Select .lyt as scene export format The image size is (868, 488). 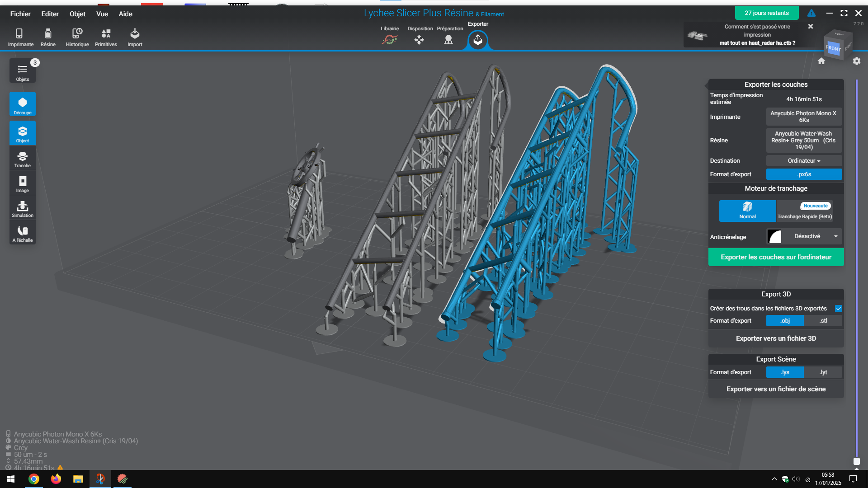point(823,372)
